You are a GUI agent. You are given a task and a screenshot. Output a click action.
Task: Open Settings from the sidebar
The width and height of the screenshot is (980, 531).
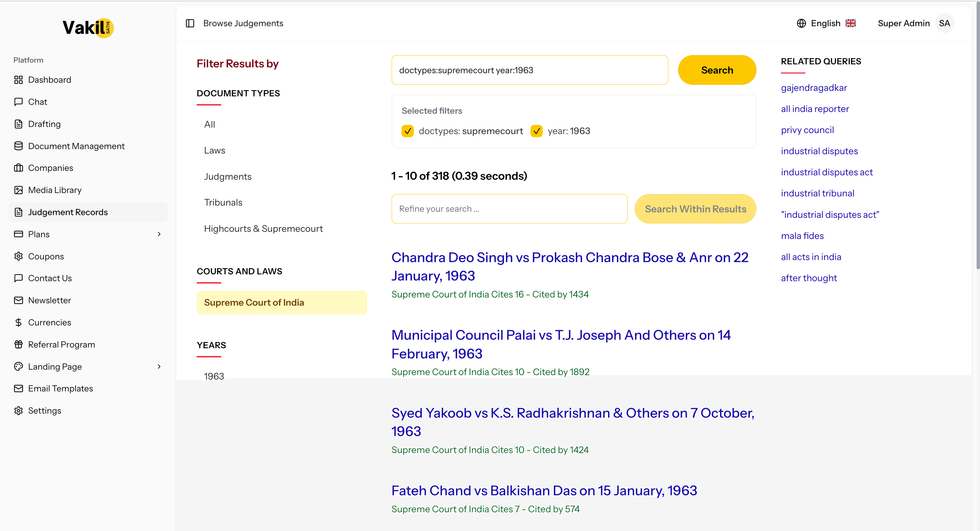point(45,411)
